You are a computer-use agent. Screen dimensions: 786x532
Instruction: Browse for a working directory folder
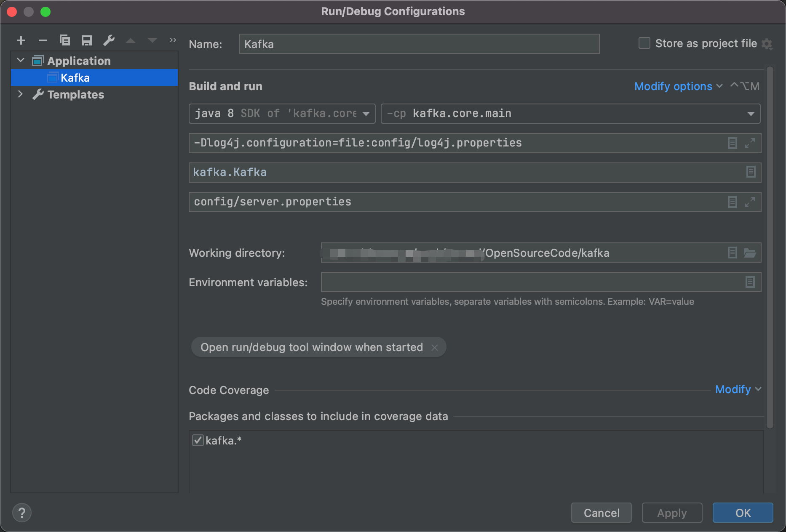[x=750, y=253]
